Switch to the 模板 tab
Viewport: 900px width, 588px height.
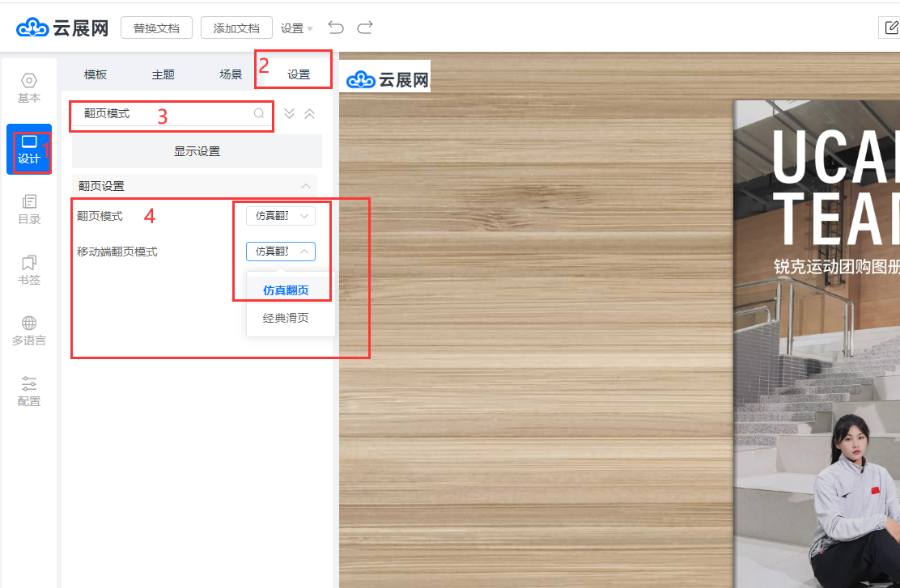[x=96, y=74]
